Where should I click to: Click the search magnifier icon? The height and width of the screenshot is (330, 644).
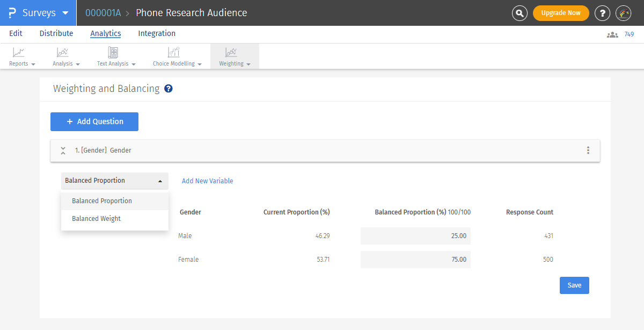[x=519, y=13]
